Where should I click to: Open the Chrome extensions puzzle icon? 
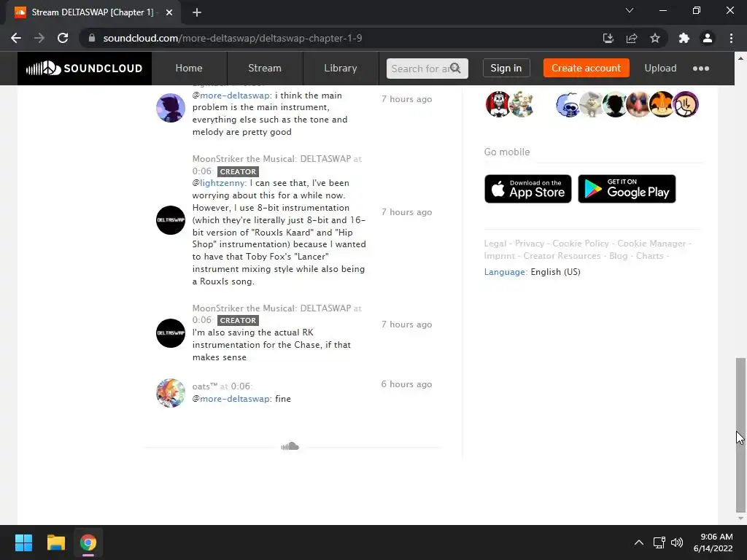pyautogui.click(x=684, y=38)
